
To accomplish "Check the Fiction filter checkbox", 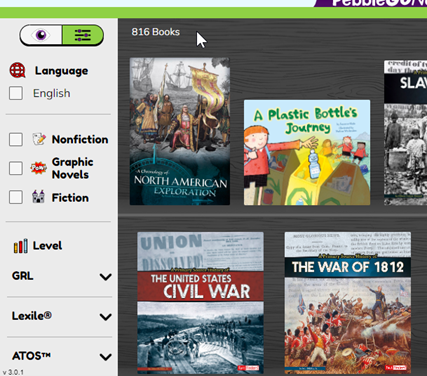I will [x=16, y=197].
